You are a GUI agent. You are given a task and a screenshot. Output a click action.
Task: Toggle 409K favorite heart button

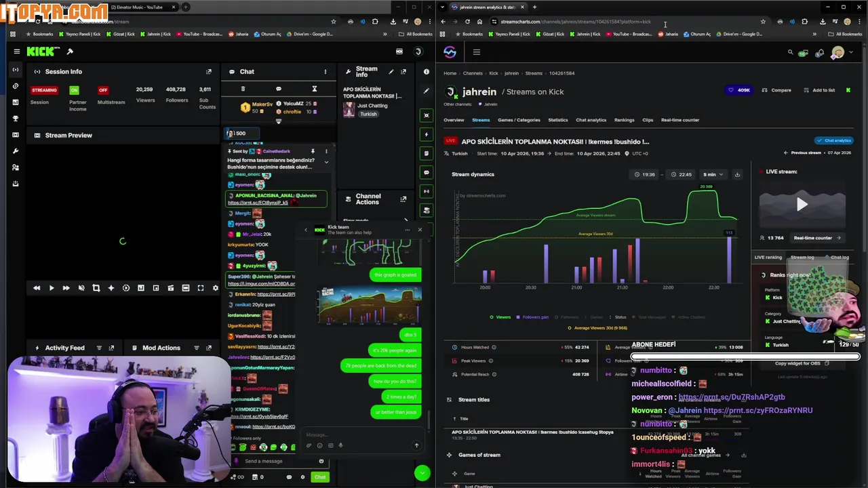tap(739, 90)
